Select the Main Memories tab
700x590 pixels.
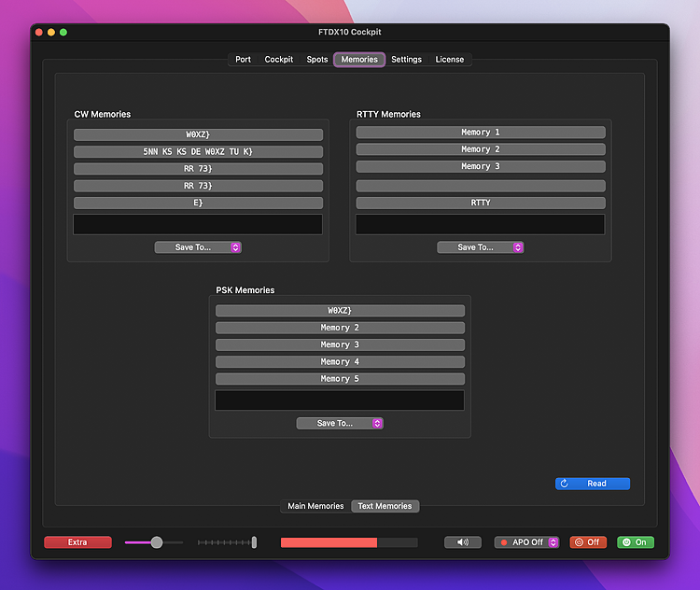coord(315,506)
